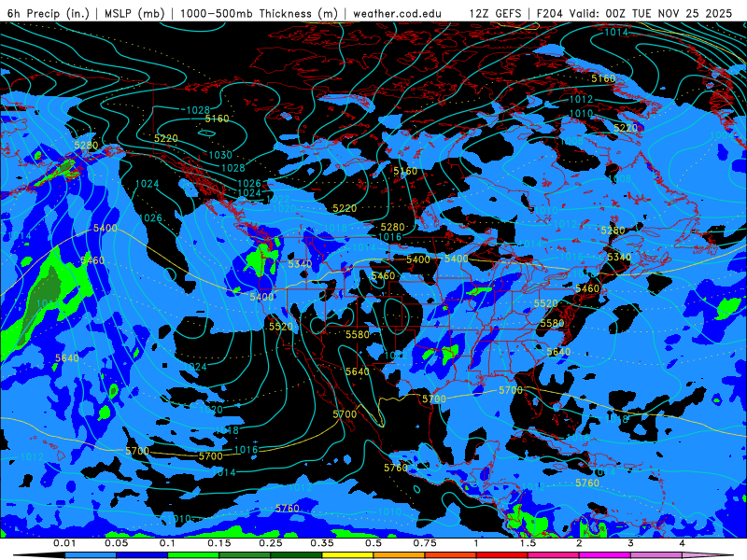
Task: Select the red 1–1.5 legend swatch
Action: [x=502, y=555]
